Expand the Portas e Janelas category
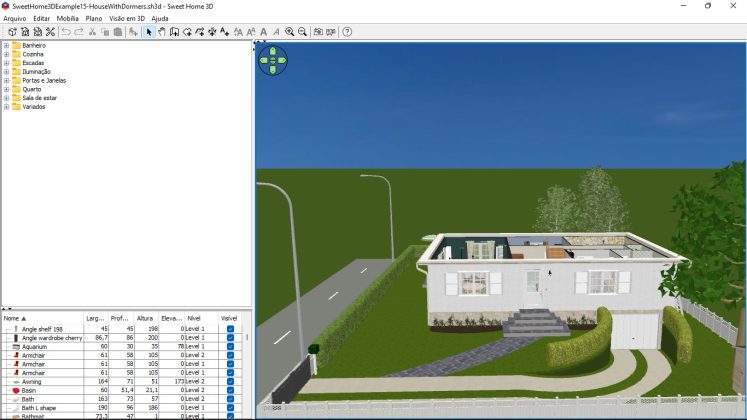This screenshot has height=420, width=747. point(6,81)
